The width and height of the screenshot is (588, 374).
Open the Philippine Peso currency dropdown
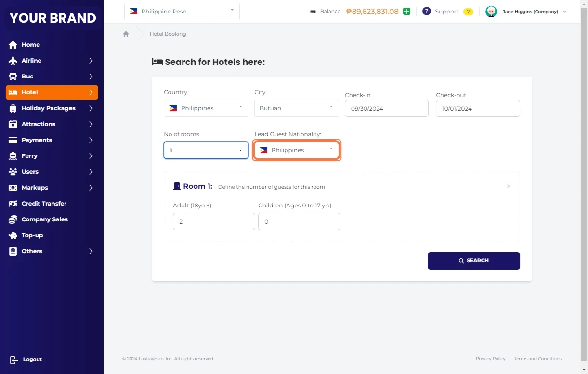pos(182,12)
